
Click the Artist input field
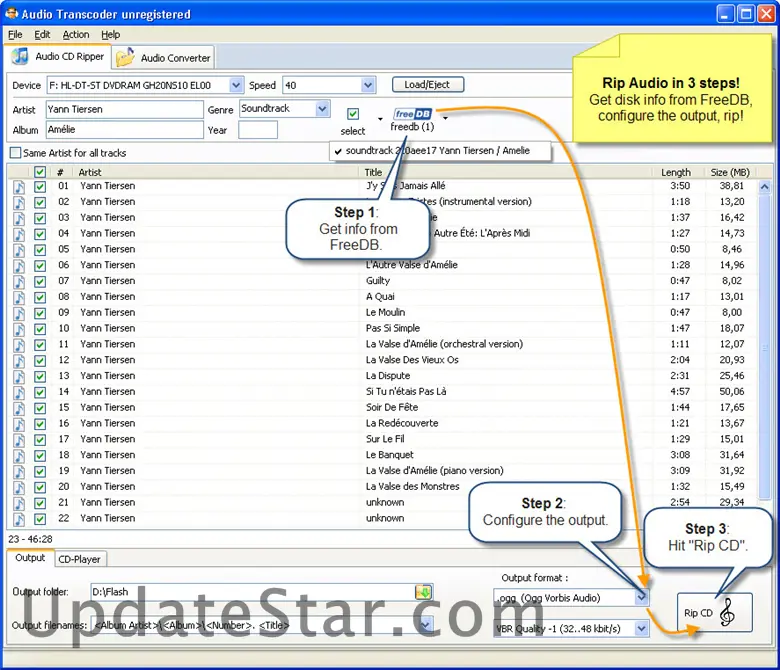[124, 109]
